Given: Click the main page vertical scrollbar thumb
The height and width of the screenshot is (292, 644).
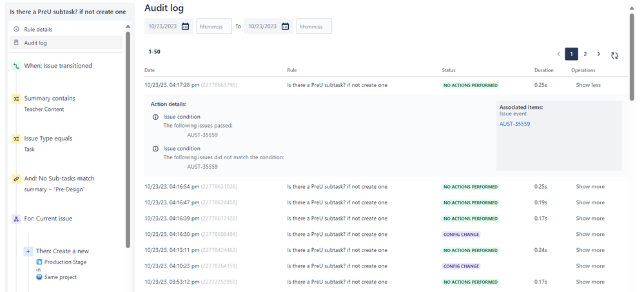Looking at the screenshot, I should (632, 57).
